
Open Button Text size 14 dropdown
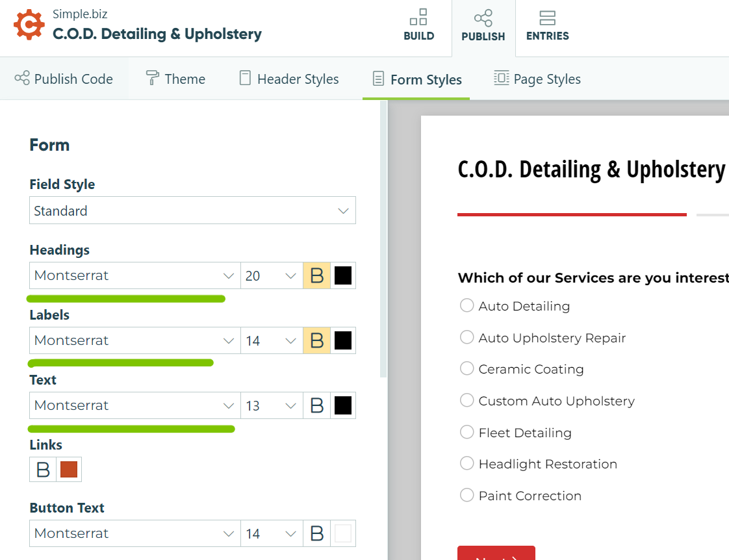272,533
